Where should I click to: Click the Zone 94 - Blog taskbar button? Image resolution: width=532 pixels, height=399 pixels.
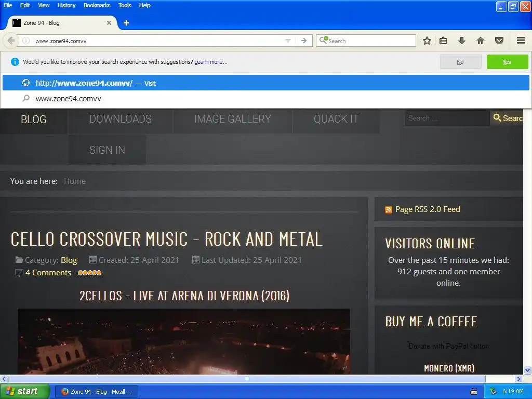click(96, 392)
